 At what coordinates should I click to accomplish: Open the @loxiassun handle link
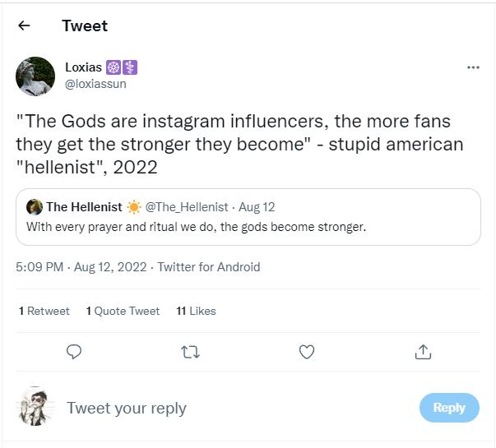[95, 84]
